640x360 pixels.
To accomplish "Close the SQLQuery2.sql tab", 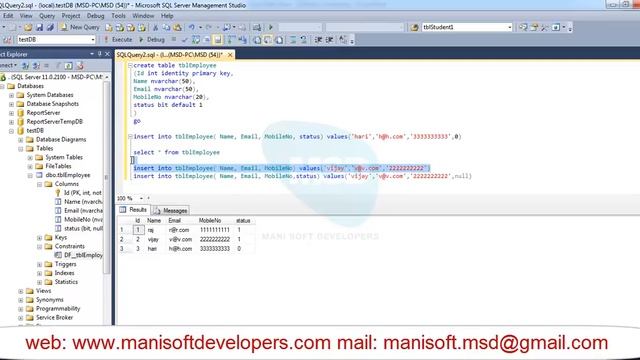I will click(x=230, y=55).
